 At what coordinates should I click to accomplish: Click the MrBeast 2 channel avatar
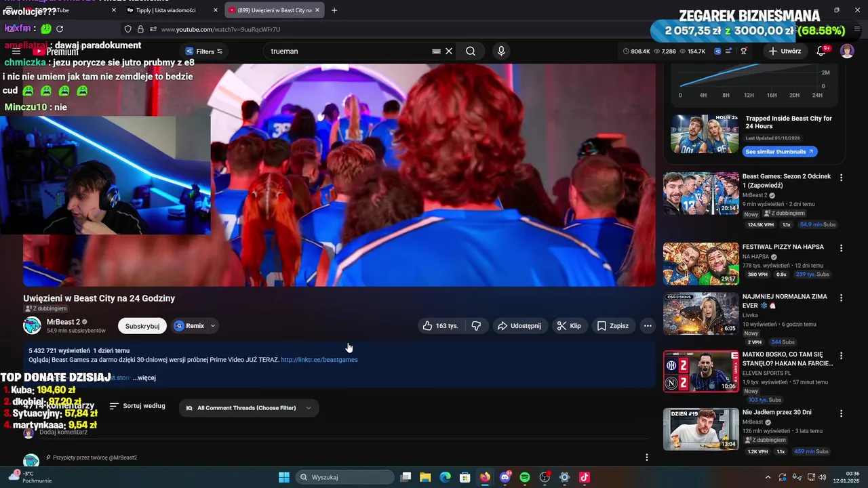32,326
